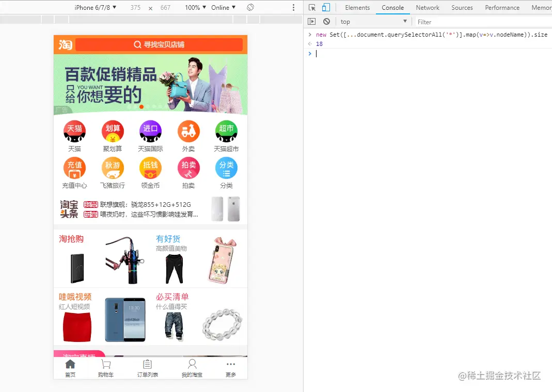The image size is (552, 392).
Task: Click the console Filter field
Action: click(x=484, y=22)
